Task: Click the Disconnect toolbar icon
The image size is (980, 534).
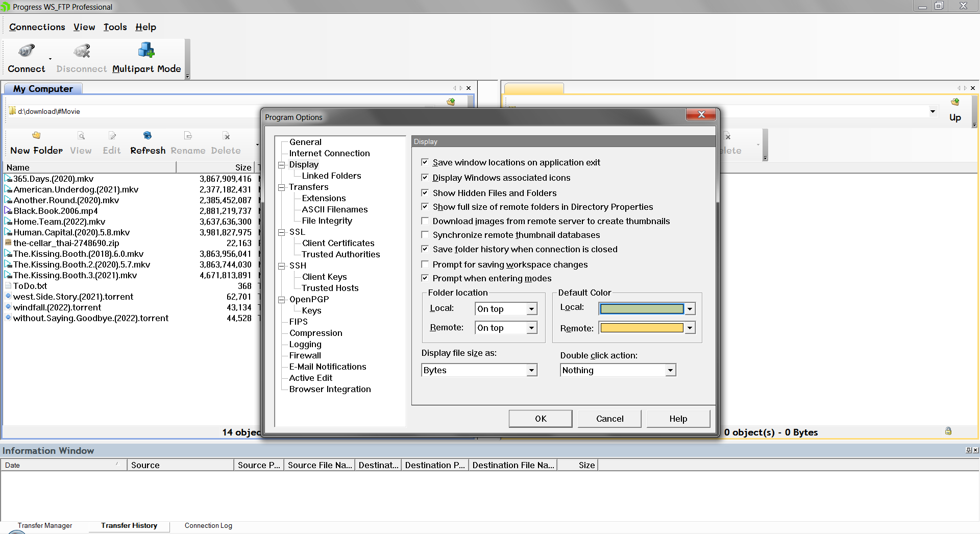Action: coord(82,51)
